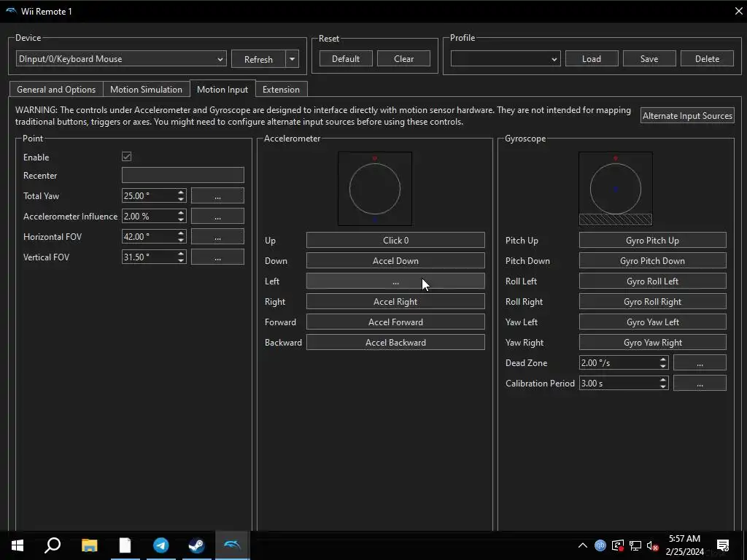This screenshot has width=747, height=560.
Task: Open the Profile name dropdown
Action: click(506, 59)
